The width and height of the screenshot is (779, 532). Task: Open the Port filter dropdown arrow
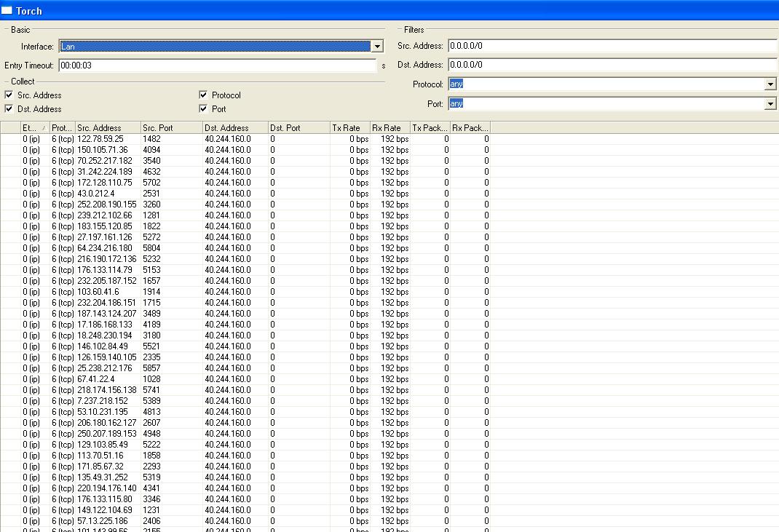click(770, 104)
